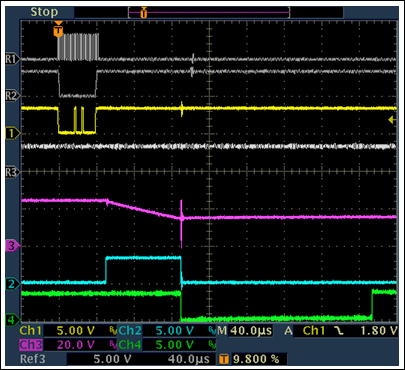Image resolution: width=405 pixels, height=370 pixels.
Task: Click the orange trigger position marker T
Action: point(58,30)
